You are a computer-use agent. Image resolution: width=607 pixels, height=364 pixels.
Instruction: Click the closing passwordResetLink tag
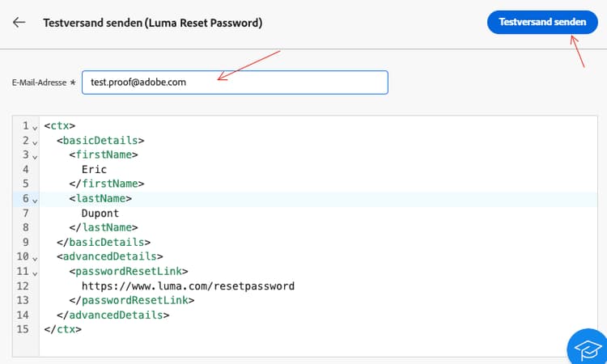pos(132,300)
